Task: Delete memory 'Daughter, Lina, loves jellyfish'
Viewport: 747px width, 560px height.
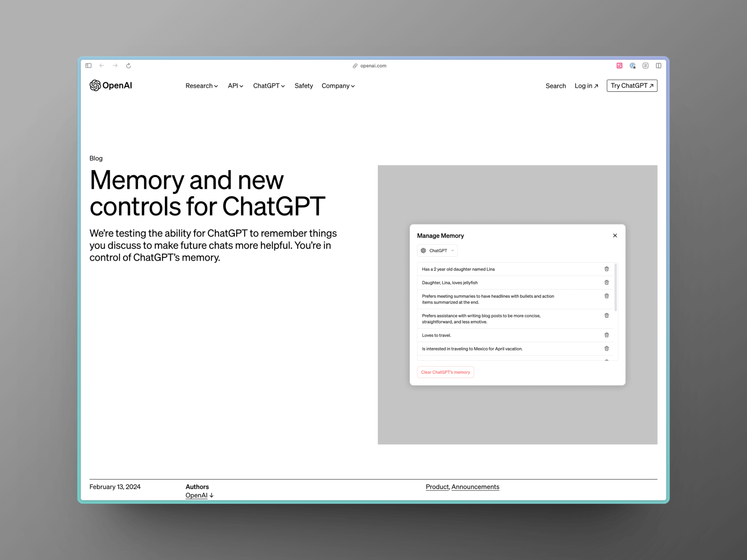Action: pyautogui.click(x=607, y=283)
